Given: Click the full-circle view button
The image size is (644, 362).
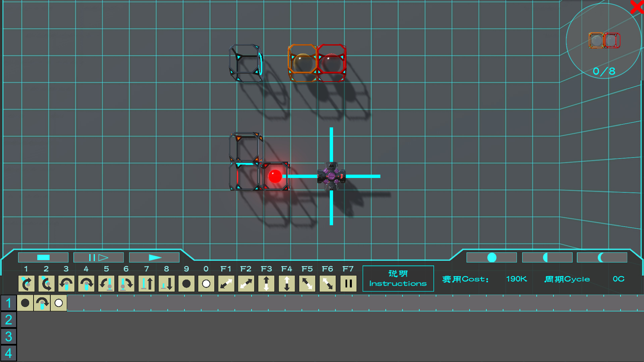Looking at the screenshot, I should [x=492, y=257].
